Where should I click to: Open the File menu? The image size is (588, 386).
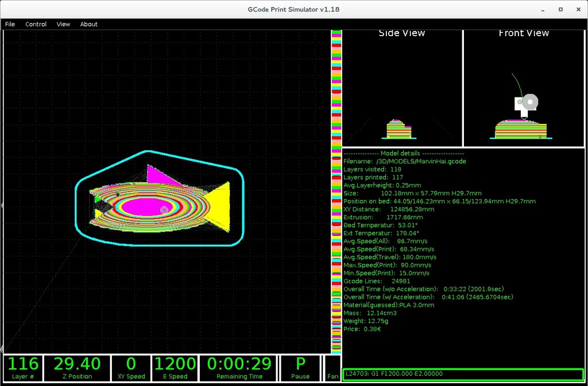[x=10, y=24]
